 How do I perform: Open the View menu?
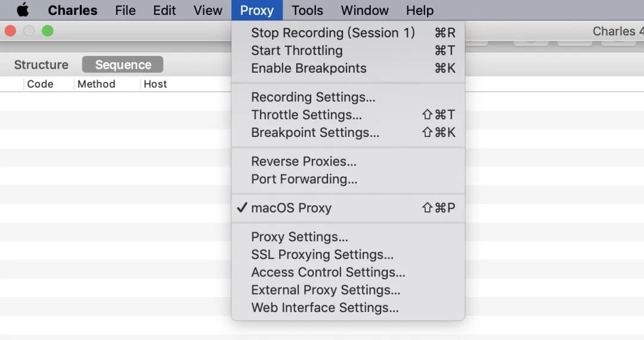[x=208, y=10]
